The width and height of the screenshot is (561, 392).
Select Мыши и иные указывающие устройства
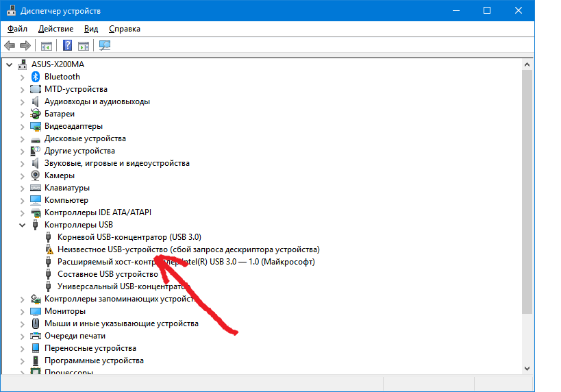click(x=121, y=323)
